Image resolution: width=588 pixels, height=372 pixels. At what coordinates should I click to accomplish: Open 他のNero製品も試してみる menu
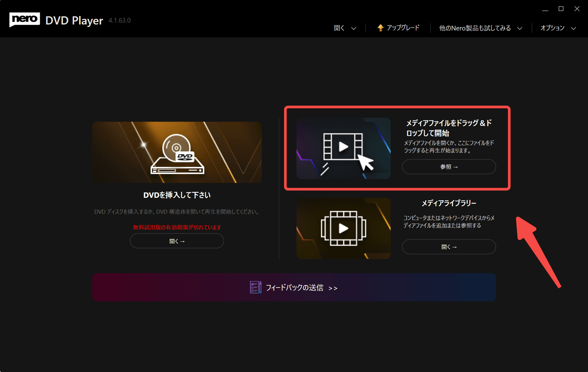(475, 28)
